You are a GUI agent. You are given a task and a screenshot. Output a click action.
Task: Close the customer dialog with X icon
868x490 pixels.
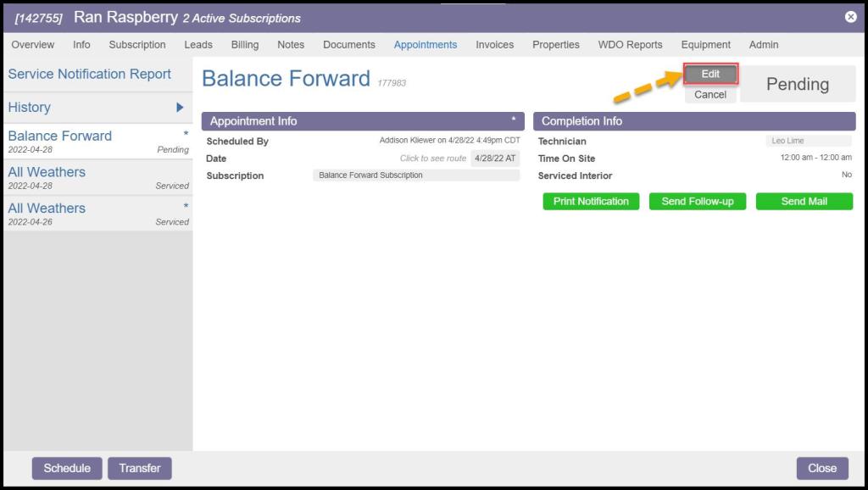click(850, 17)
